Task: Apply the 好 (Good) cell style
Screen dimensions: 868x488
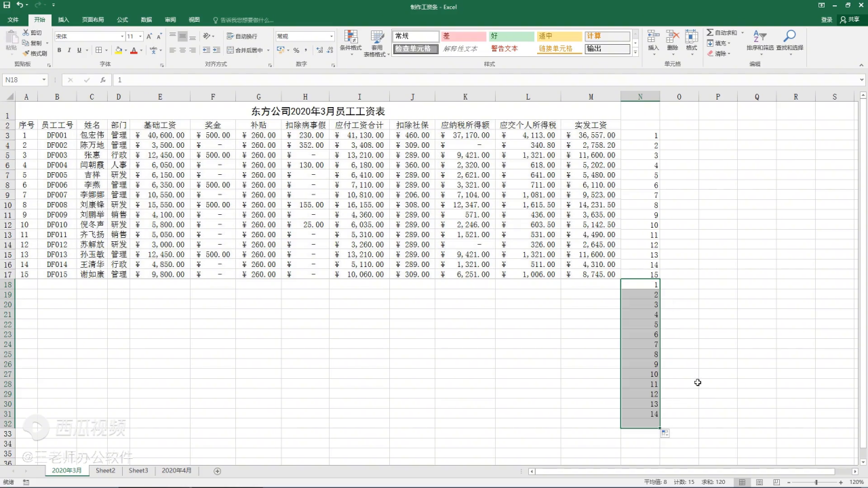Action: pos(512,36)
